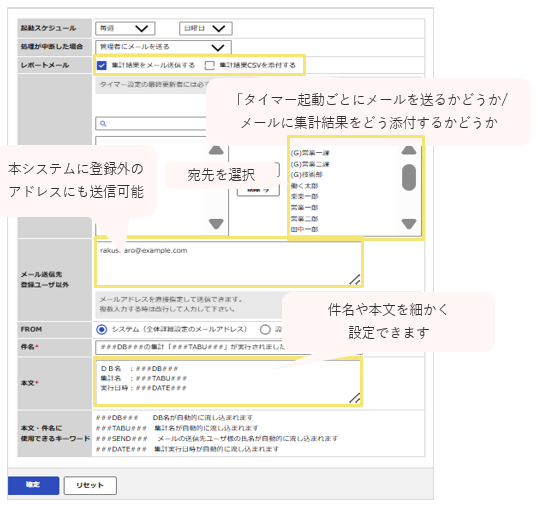Click down arrow of left recipient list

(216, 224)
